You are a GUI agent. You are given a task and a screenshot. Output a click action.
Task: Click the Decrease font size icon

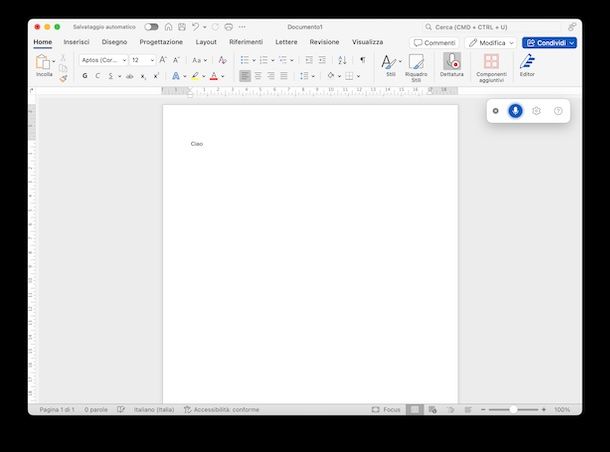176,60
